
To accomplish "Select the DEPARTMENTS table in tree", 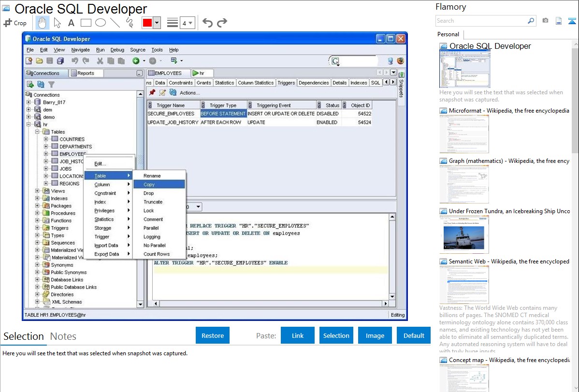I will point(75,146).
